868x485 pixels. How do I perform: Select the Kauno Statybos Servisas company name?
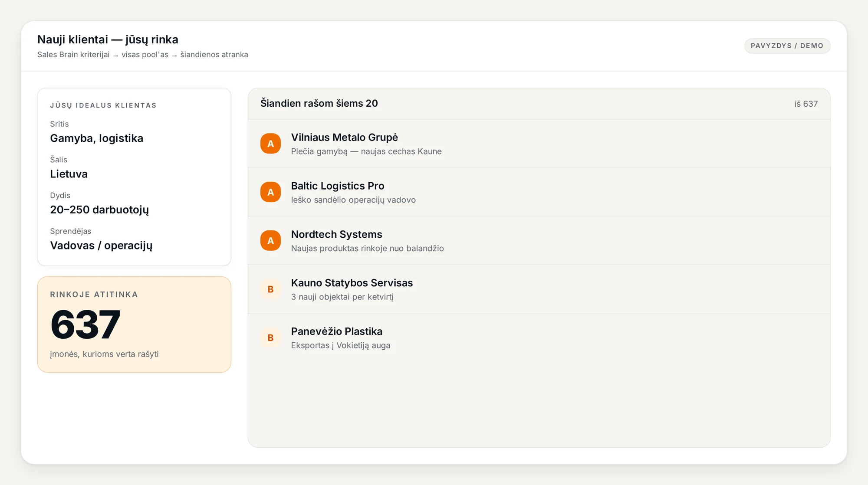pos(352,283)
